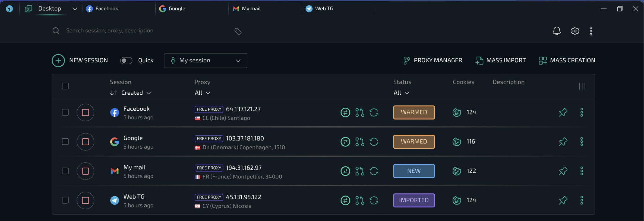Viewport: 644px width, 221px height.
Task: Select the Desktop tab
Action: 49,9
